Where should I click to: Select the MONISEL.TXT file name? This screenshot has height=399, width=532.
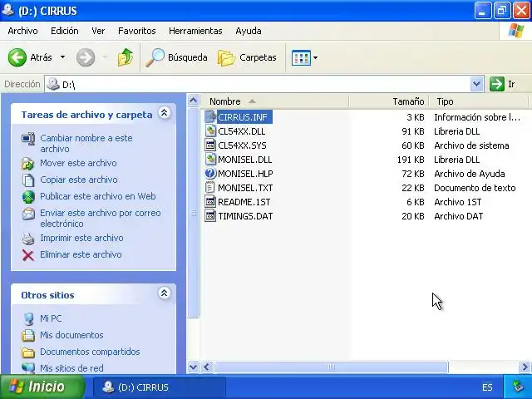click(245, 188)
